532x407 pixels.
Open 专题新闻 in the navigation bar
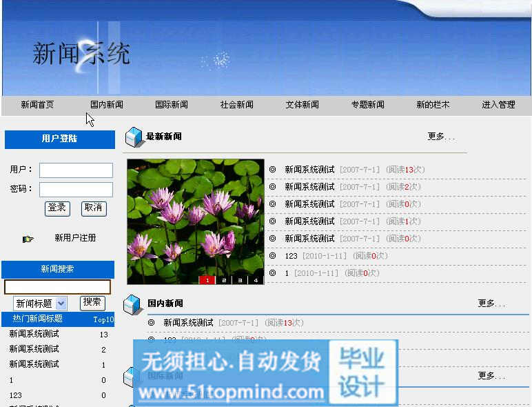tap(368, 105)
